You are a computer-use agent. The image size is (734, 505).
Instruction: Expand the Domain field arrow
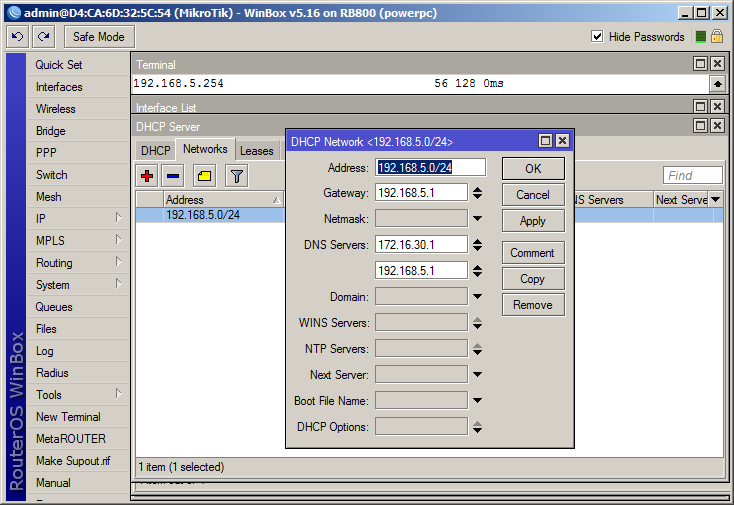tap(477, 296)
